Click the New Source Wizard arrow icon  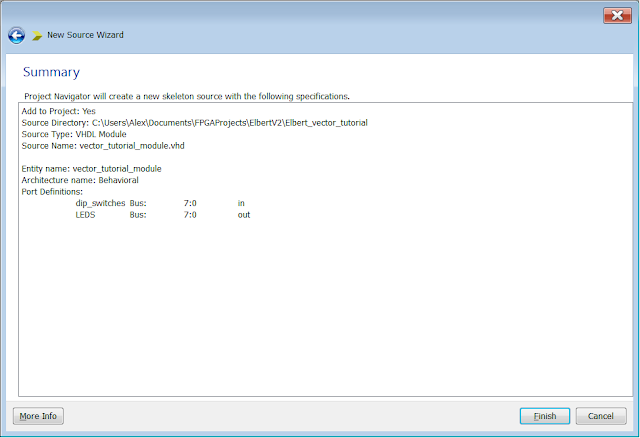tap(37, 36)
